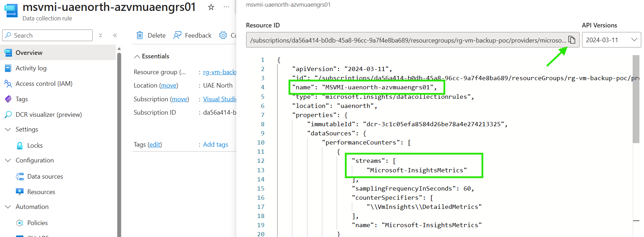644x237 pixels.
Task: Open the Feedback icon in toolbar
Action: click(x=177, y=35)
